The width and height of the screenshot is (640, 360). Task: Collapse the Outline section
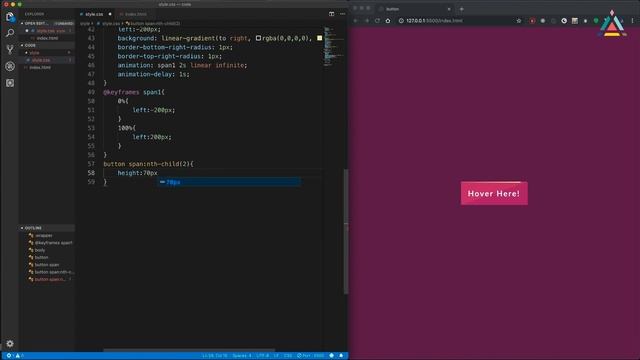[x=47, y=228]
